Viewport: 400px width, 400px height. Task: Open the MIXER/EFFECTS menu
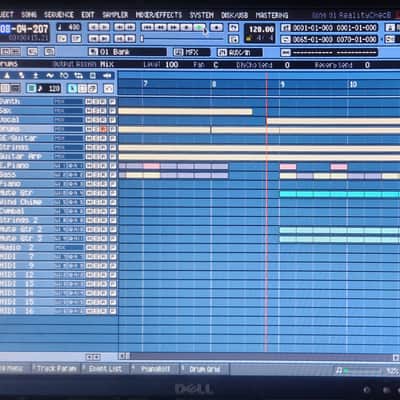[159, 15]
